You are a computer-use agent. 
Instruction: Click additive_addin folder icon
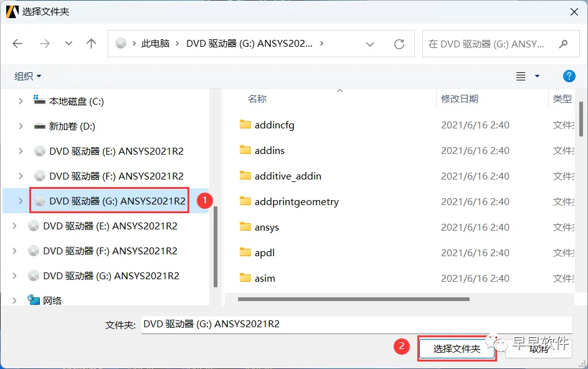click(x=245, y=175)
